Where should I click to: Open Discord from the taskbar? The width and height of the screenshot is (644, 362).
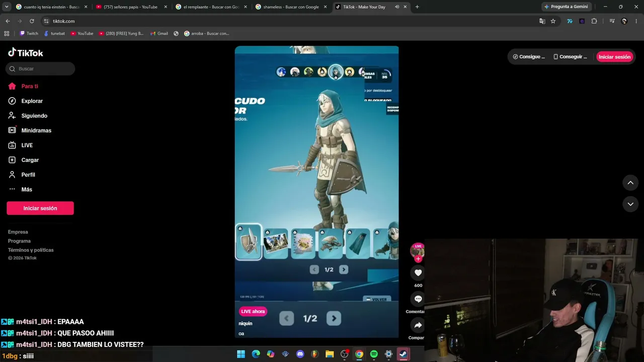[x=300, y=354]
